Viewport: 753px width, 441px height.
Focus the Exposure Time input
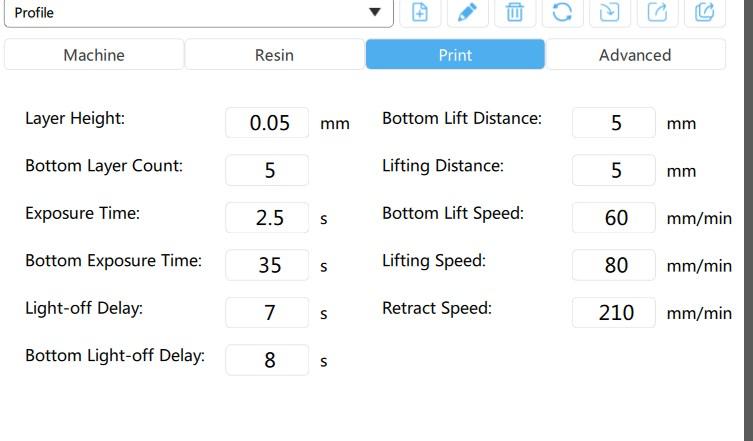pos(267,218)
